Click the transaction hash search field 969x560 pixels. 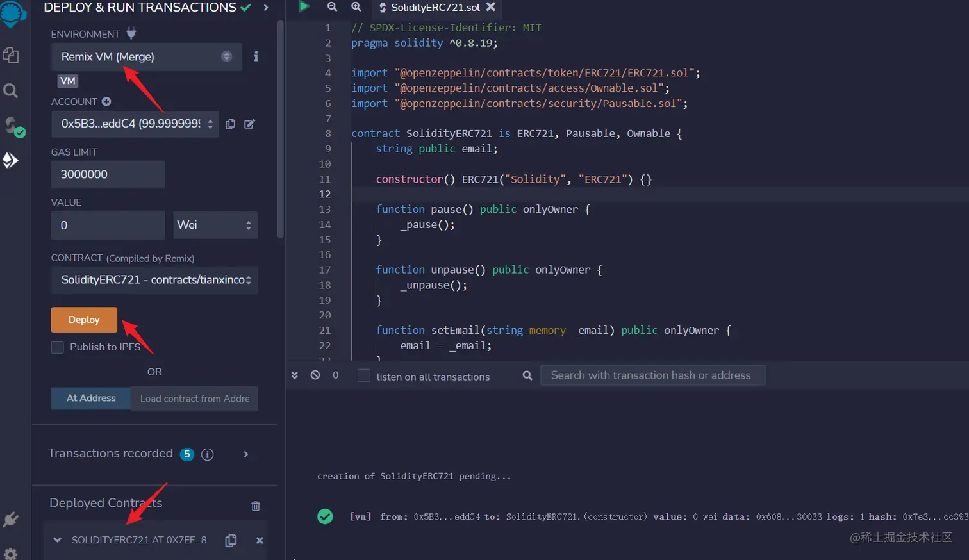[652, 375]
